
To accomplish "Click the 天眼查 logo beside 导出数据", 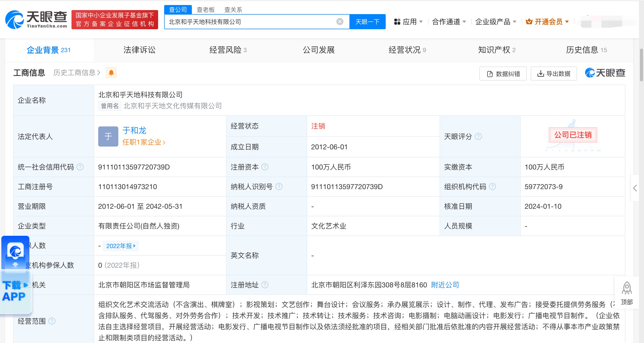I will tap(605, 73).
